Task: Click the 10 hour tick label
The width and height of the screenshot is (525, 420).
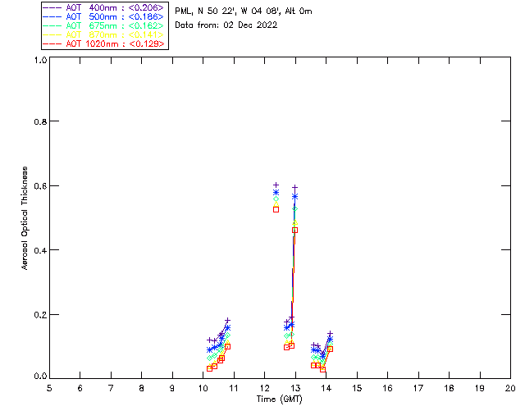Action: point(203,388)
